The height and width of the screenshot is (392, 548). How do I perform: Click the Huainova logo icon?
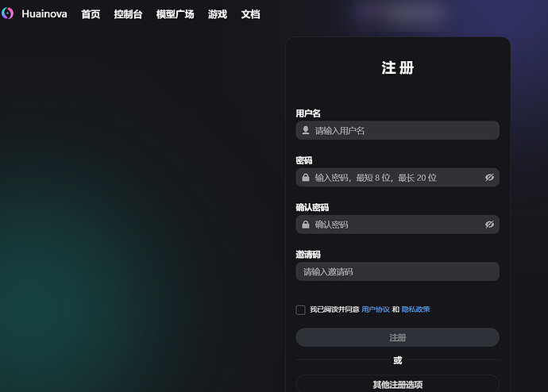click(7, 13)
